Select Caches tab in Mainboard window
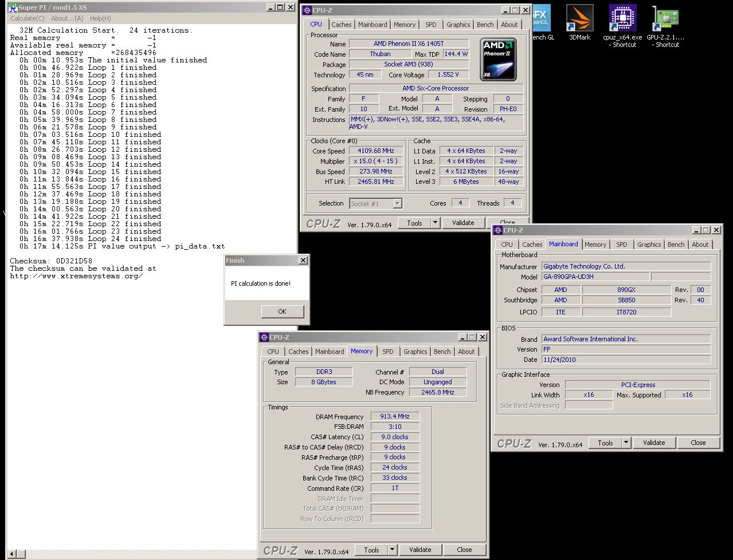This screenshot has width=733, height=560. [532, 244]
